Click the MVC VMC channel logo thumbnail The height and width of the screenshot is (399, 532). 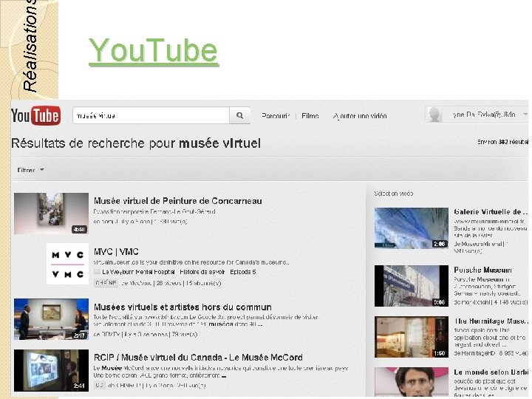67,264
